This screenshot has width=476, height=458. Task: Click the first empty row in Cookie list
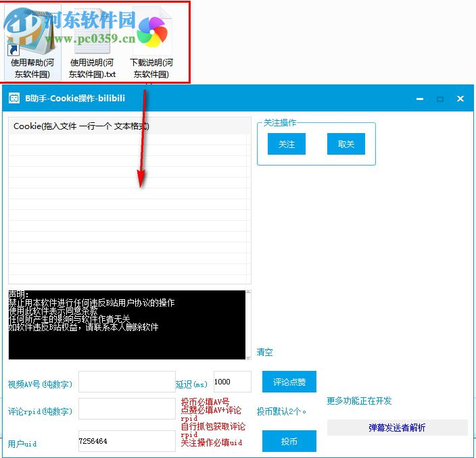(128, 140)
